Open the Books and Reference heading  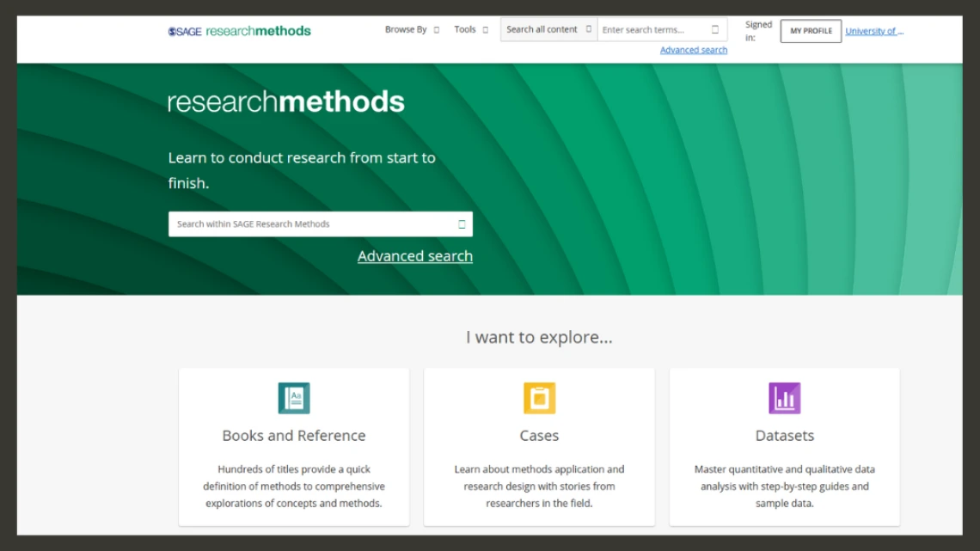pyautogui.click(x=294, y=436)
